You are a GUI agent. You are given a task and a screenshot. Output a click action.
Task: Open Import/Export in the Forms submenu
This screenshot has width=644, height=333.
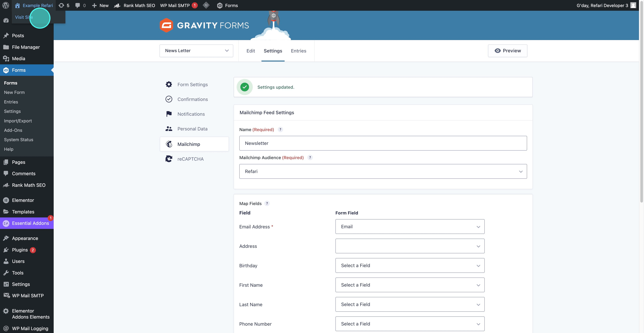tap(18, 121)
